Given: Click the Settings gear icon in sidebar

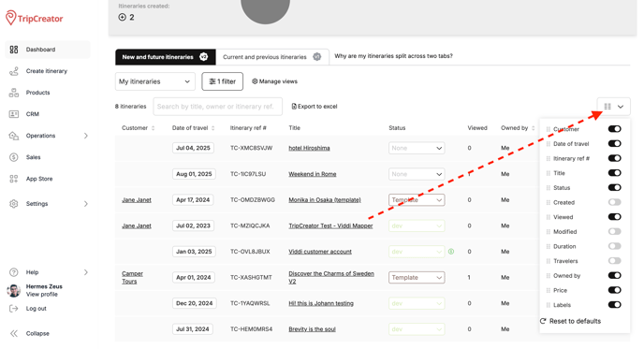Looking at the screenshot, I should pyautogui.click(x=14, y=204).
